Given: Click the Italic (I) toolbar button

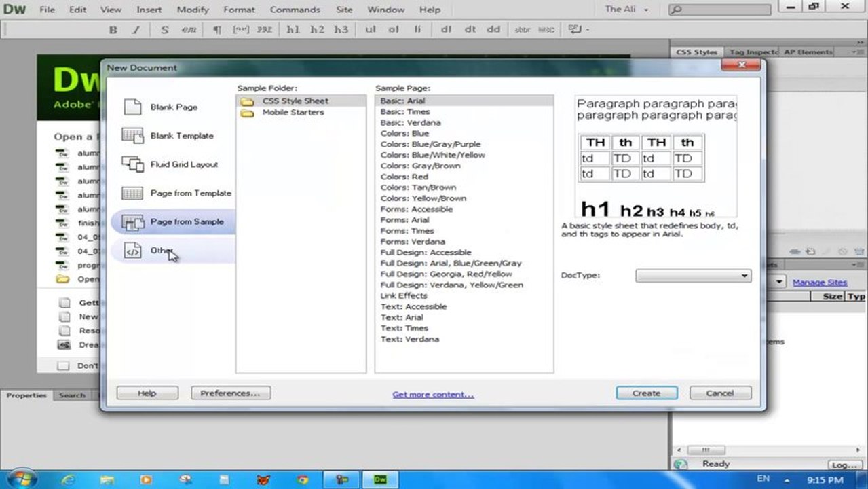Looking at the screenshot, I should (x=135, y=29).
